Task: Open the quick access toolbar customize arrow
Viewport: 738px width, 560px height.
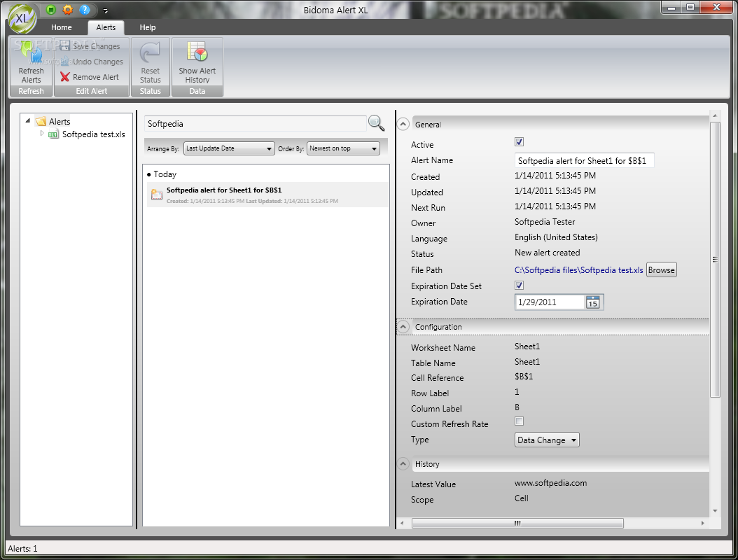Action: [x=105, y=10]
